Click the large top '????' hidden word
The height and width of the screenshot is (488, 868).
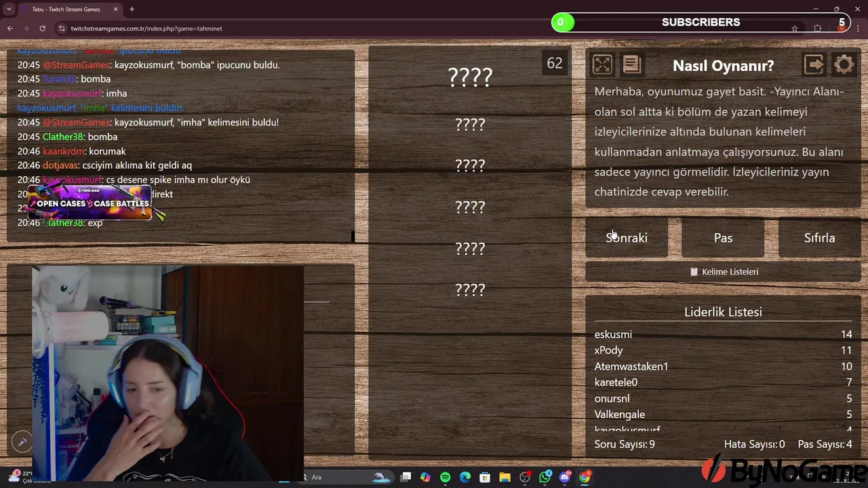pyautogui.click(x=470, y=77)
